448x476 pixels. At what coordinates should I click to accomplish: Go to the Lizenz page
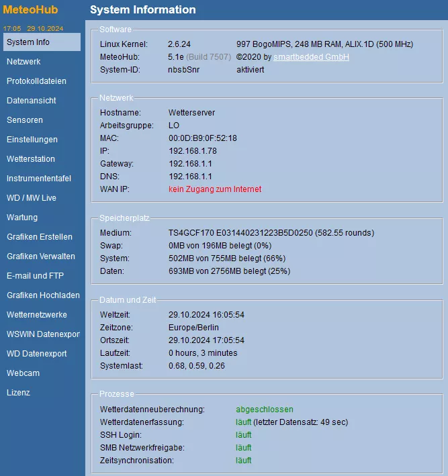(x=18, y=392)
